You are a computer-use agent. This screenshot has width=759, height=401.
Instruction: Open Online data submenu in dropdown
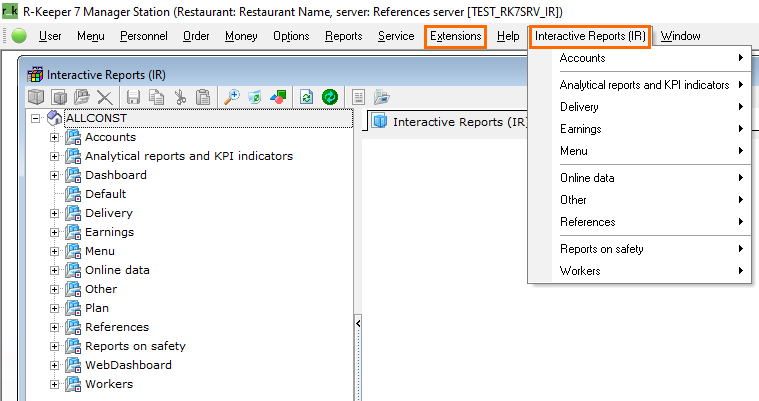tap(639, 178)
